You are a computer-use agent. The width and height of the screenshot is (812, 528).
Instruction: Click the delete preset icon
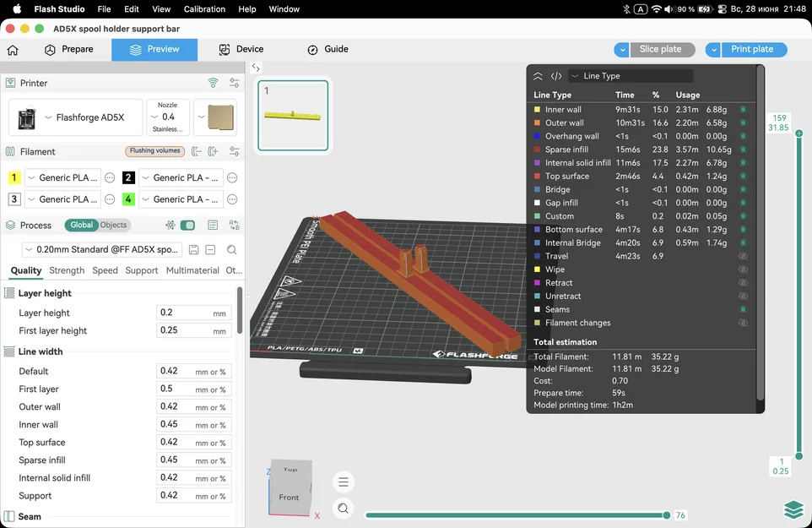coord(210,250)
